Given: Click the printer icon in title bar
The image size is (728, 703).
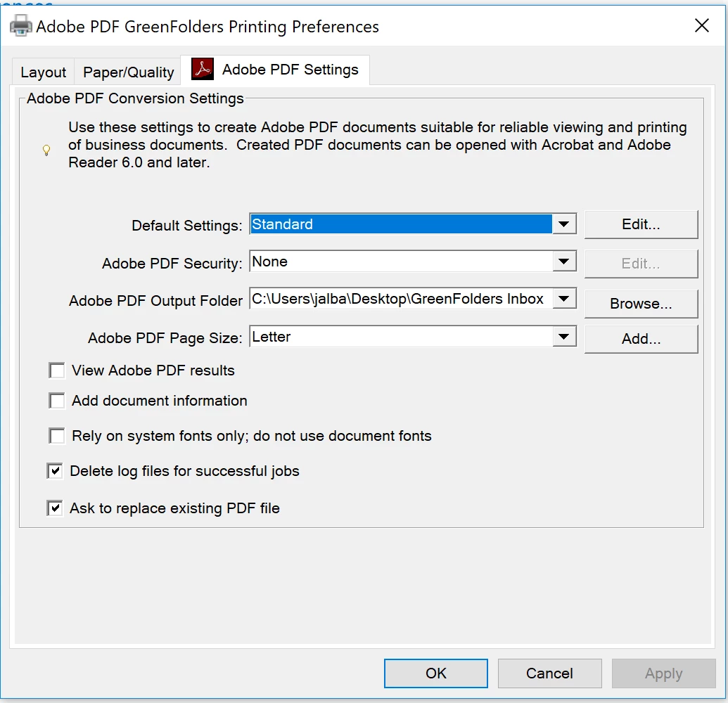Looking at the screenshot, I should [x=20, y=26].
